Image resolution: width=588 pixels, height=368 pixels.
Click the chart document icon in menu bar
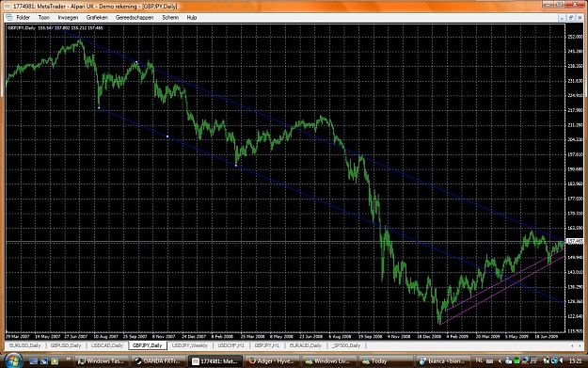[9, 17]
